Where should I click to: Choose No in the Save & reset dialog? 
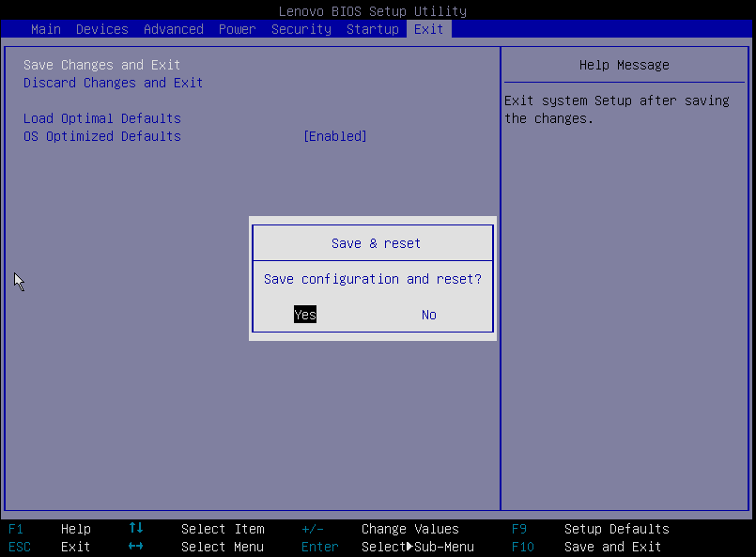tap(428, 315)
